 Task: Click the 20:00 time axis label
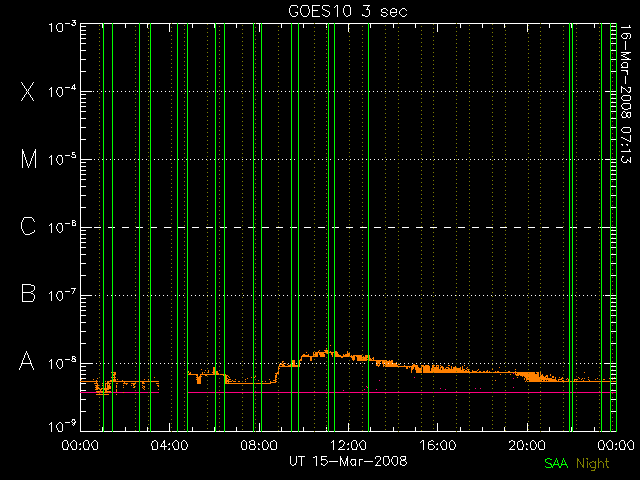(527, 445)
